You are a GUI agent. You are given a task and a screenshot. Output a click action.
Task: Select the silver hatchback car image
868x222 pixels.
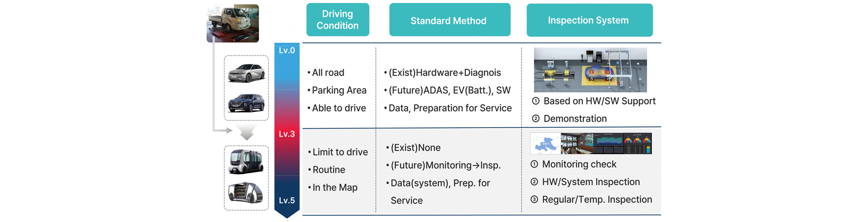tap(246, 72)
